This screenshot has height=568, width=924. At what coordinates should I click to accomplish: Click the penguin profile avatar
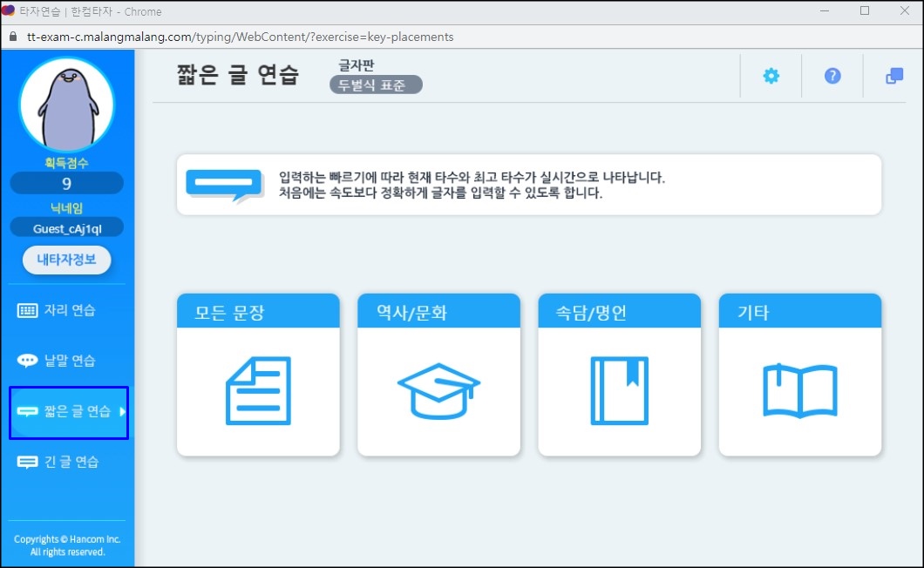66,105
